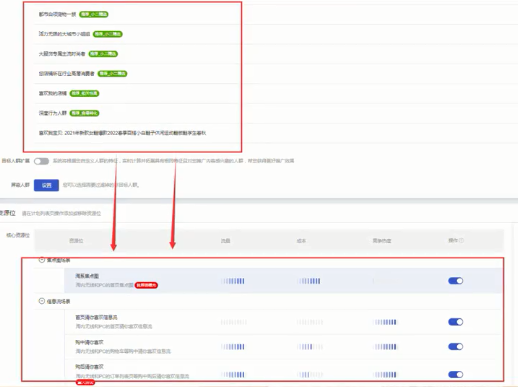Click the green tag on the first audience row
This screenshot has width=518, height=387.
[94, 14]
